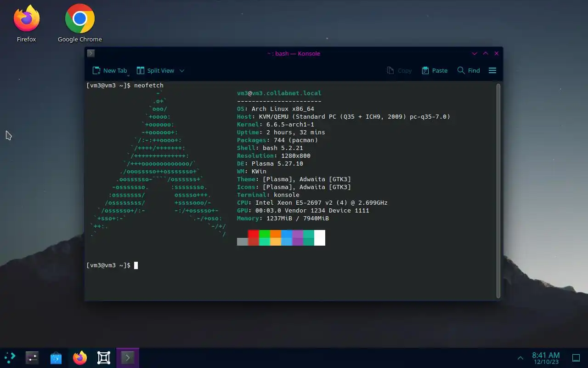Maximize the Konsole window

coord(486,53)
